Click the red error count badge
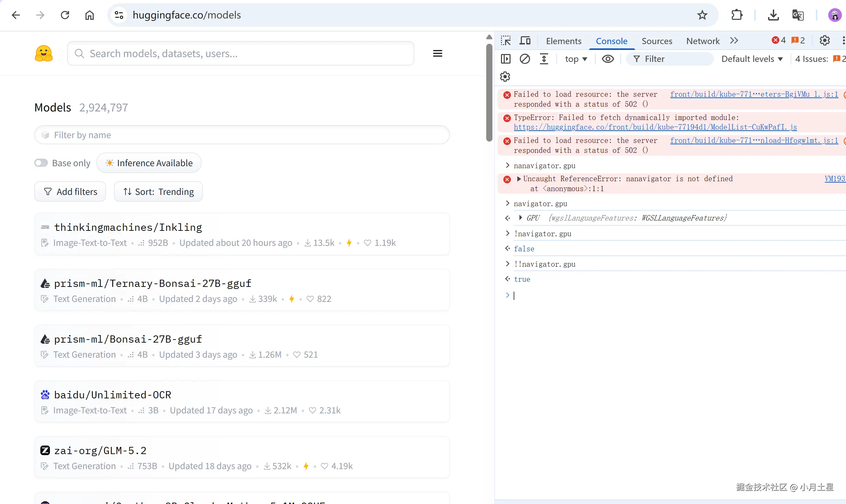 coord(779,40)
